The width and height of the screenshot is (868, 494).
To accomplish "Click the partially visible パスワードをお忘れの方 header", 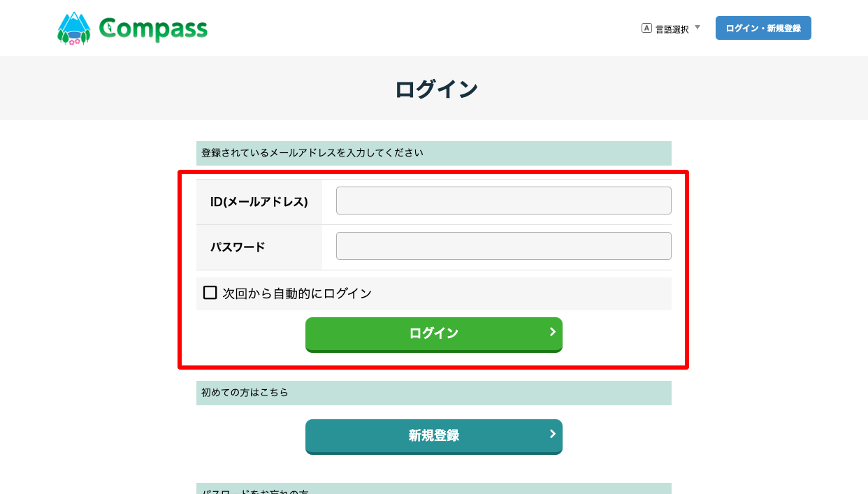I will pos(434,488).
